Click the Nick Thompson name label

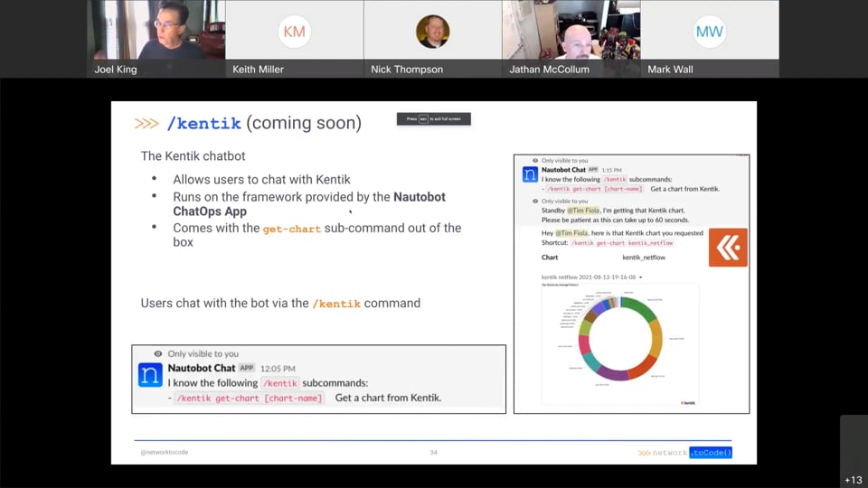tap(407, 70)
